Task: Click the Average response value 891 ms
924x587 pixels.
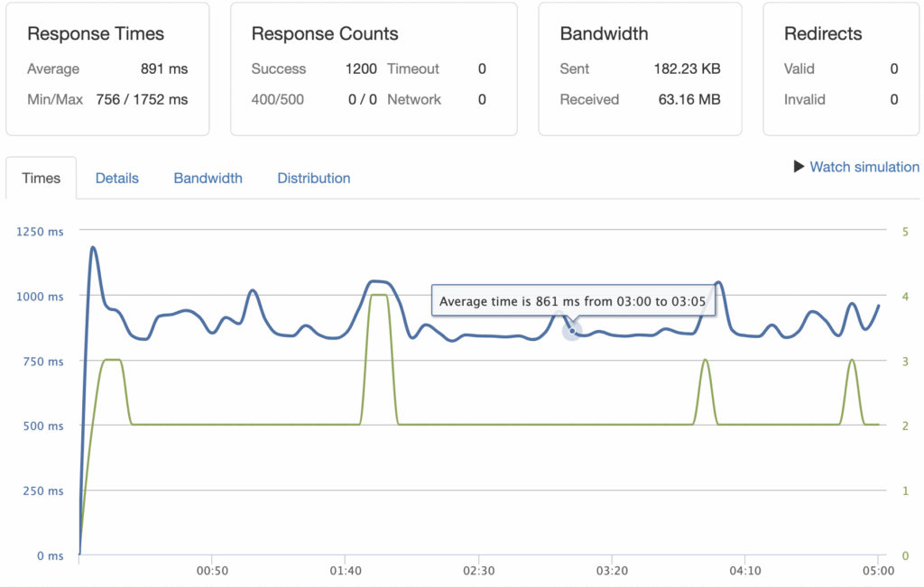Action: (x=164, y=69)
